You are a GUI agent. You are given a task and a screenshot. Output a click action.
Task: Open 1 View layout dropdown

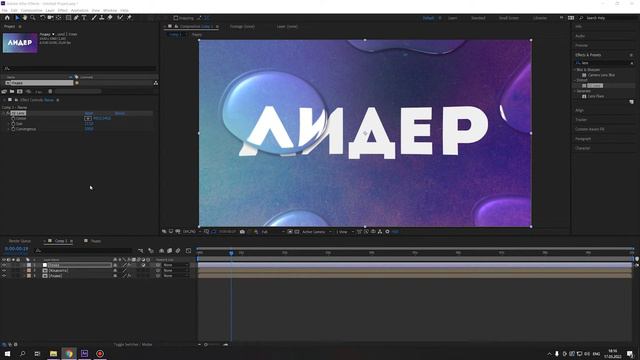click(x=345, y=232)
